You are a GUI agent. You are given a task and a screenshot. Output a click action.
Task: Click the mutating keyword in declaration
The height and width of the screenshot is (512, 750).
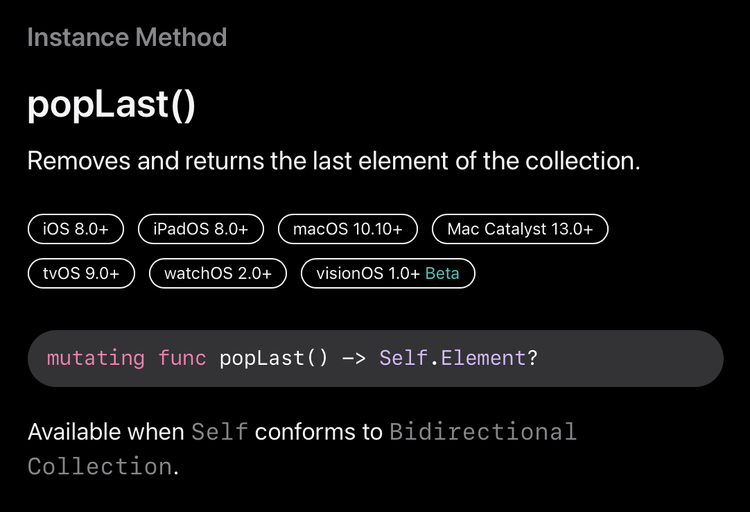pos(96,358)
